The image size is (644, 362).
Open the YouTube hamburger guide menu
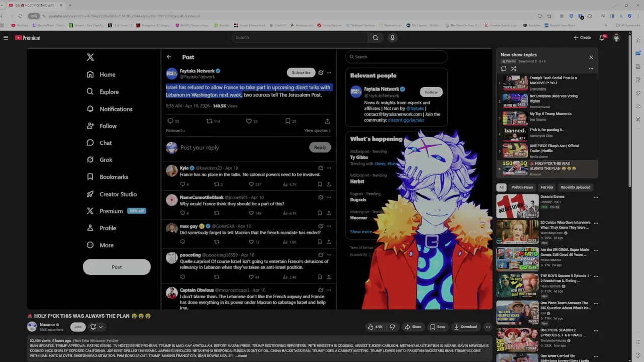coord(6,38)
